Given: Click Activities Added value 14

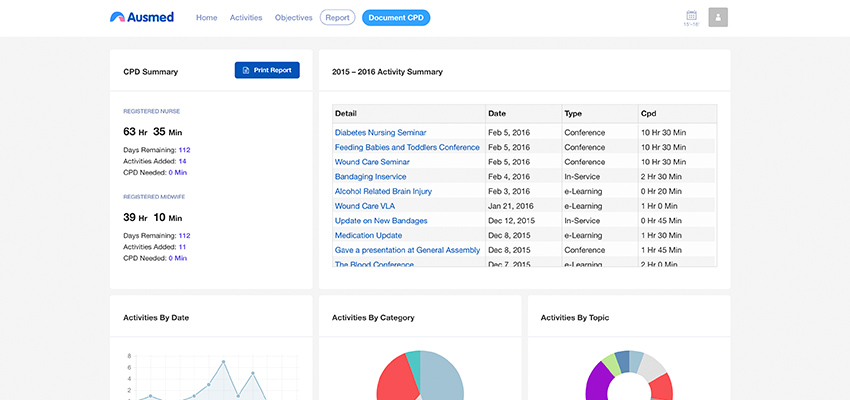Looking at the screenshot, I should pos(183,161).
